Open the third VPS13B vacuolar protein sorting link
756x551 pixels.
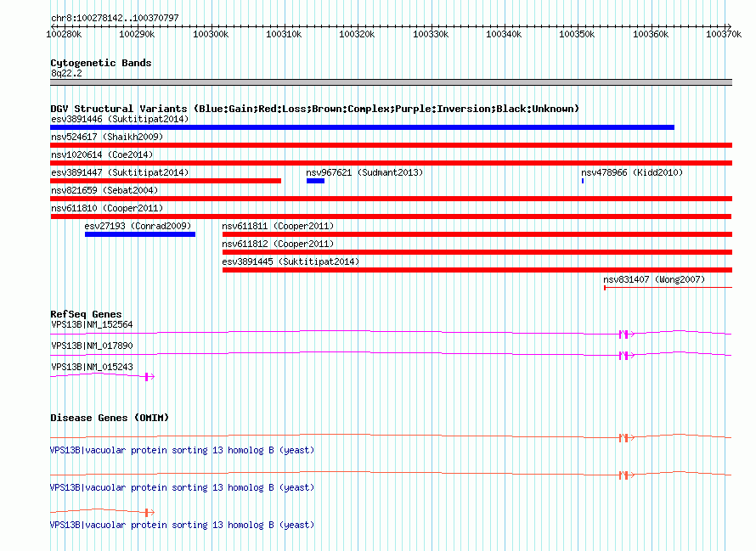(x=182, y=525)
